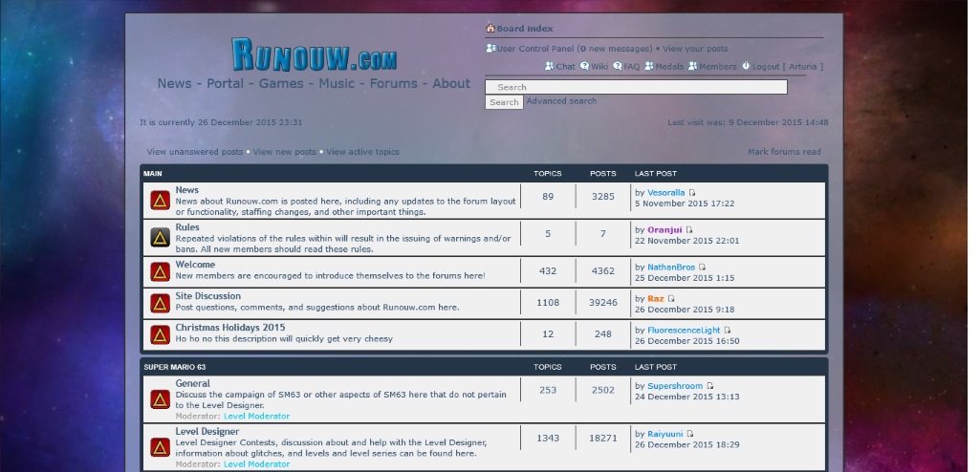Click into the Search text field
Viewport: 980px width, 472px height.
tap(636, 87)
